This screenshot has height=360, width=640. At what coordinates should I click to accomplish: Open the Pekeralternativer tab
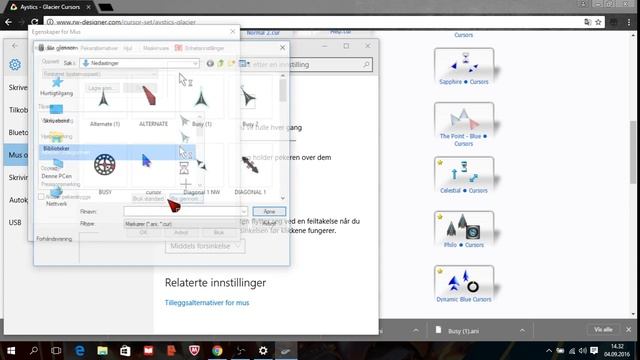click(99, 48)
